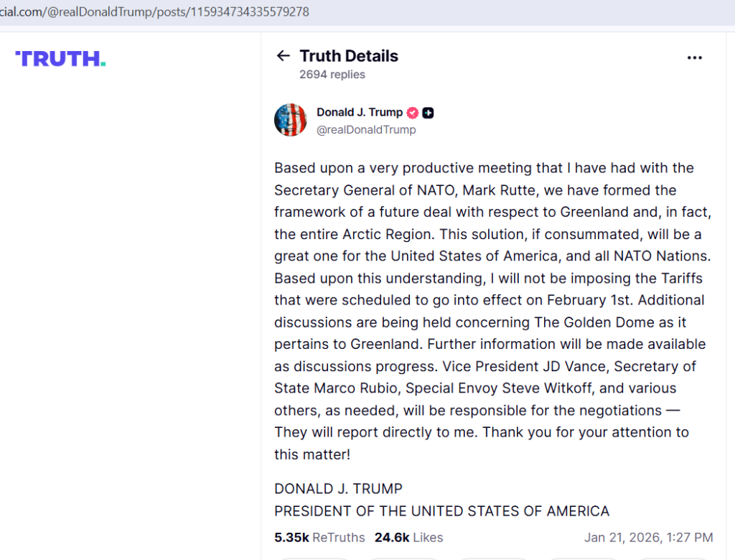Click the DONALD J. TRUMP signature line
This screenshot has width=735, height=560.
point(338,489)
